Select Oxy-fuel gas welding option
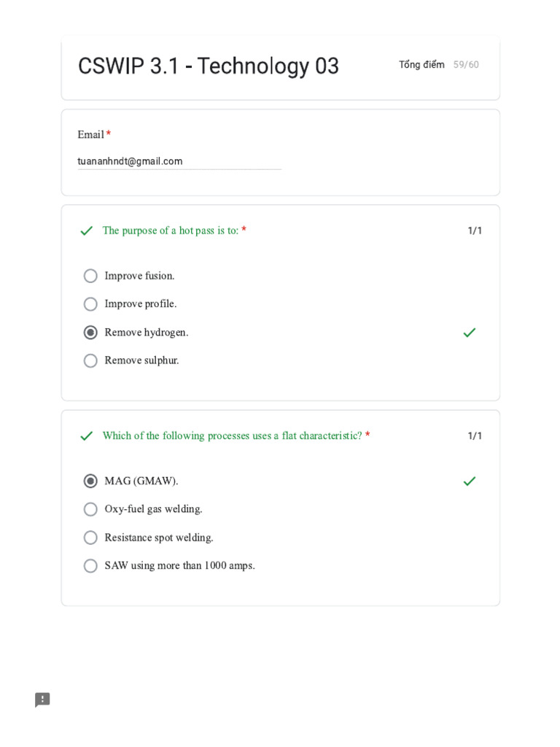This screenshot has height=747, width=560. pyautogui.click(x=90, y=509)
